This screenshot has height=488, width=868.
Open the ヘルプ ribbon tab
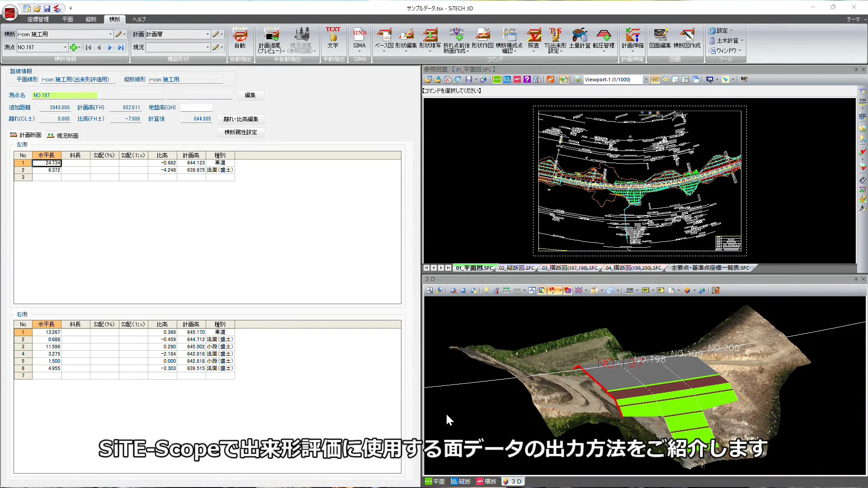pyautogui.click(x=139, y=19)
